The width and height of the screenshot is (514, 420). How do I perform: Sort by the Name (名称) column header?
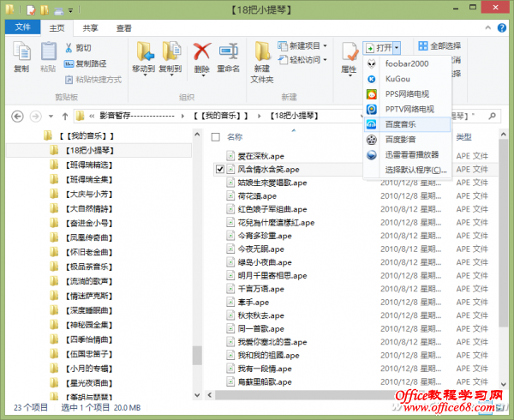pos(235,137)
